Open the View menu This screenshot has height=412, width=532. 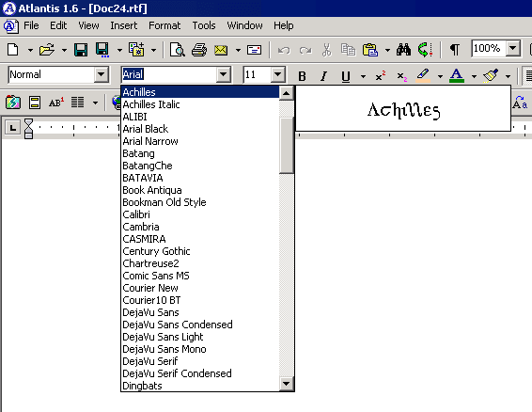88,25
